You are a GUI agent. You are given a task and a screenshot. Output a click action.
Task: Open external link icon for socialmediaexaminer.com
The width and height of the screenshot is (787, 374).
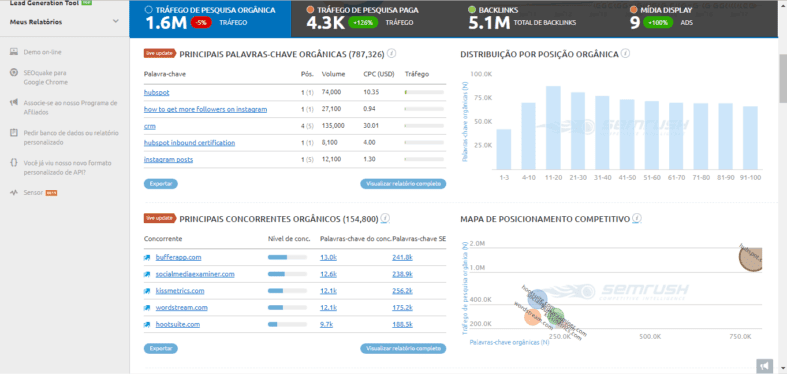click(x=147, y=274)
